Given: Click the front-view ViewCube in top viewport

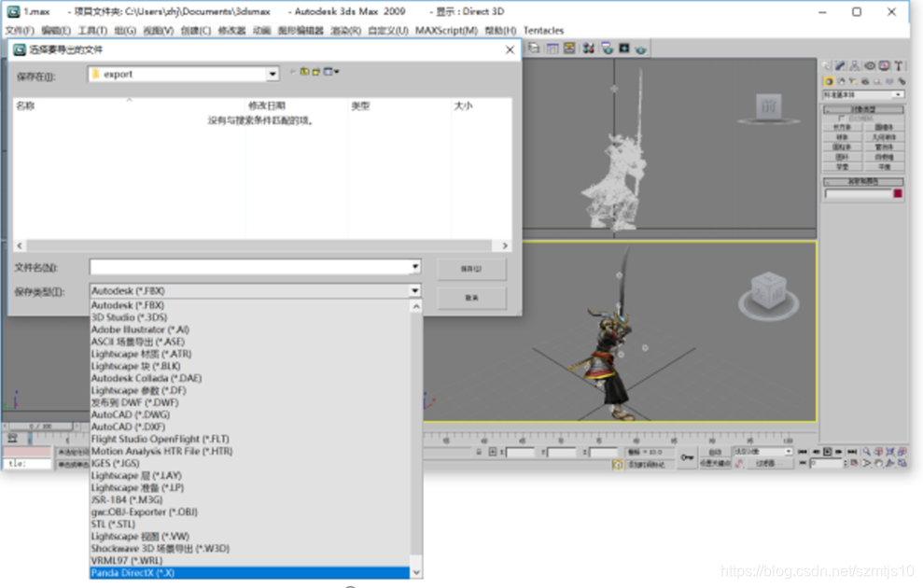Looking at the screenshot, I should tap(769, 107).
